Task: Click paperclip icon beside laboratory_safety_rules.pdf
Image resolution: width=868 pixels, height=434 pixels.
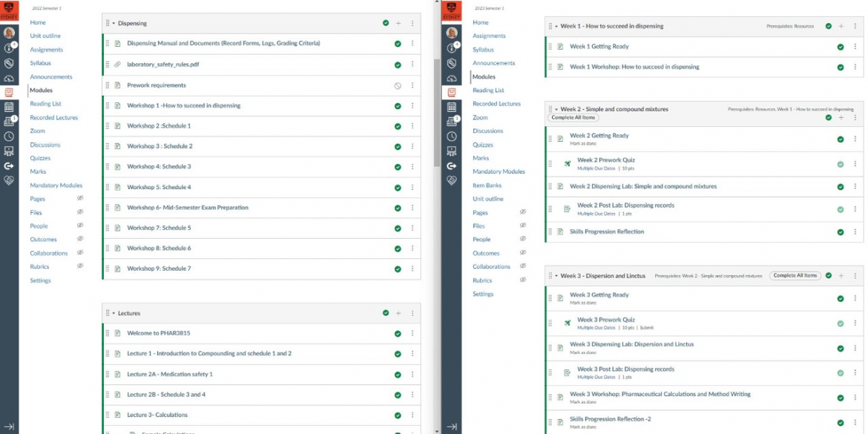Action: pos(117,65)
